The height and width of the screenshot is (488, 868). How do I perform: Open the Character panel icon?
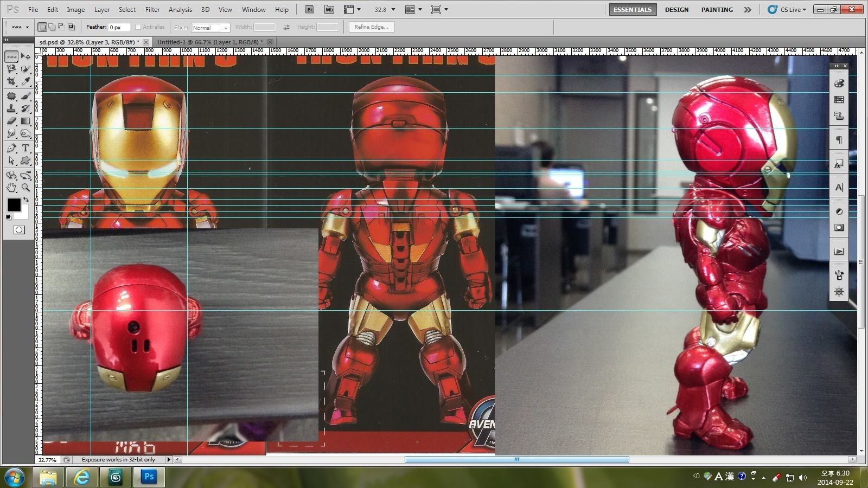click(839, 188)
